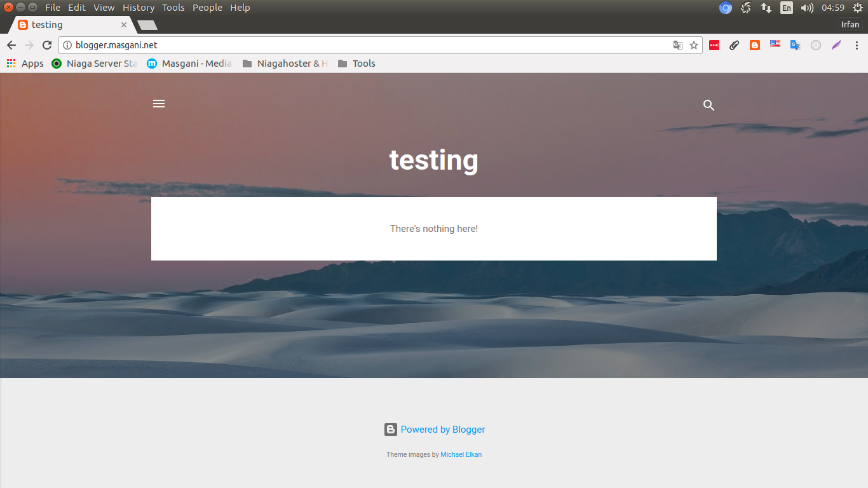868x488 pixels.
Task: Open a new browser tab
Action: (x=147, y=25)
